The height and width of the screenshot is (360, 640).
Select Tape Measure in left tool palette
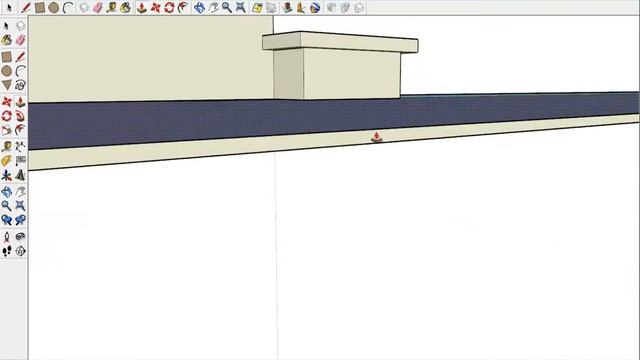(6, 147)
